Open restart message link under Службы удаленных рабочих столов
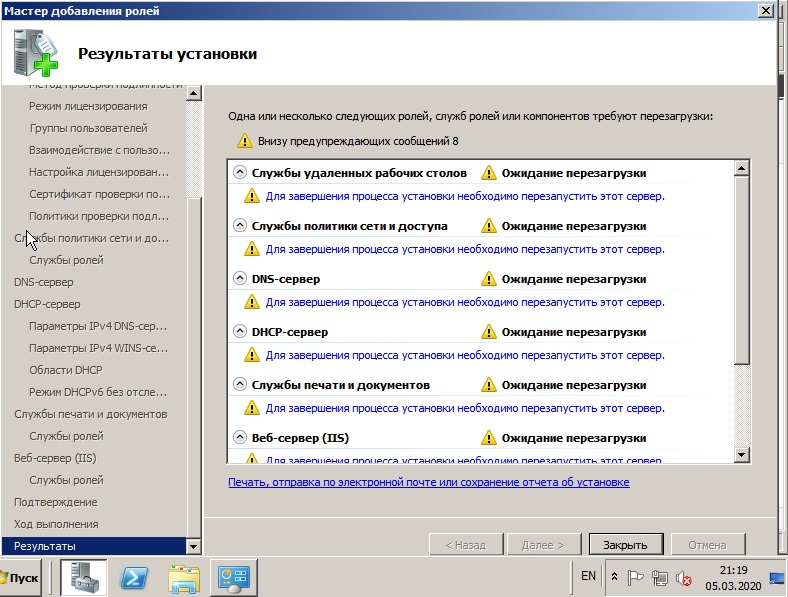788x597 pixels. click(x=465, y=196)
